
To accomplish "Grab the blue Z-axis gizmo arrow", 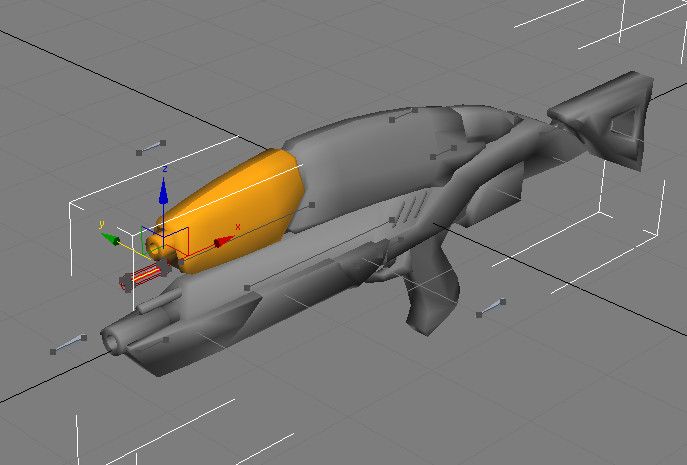I will click(163, 191).
